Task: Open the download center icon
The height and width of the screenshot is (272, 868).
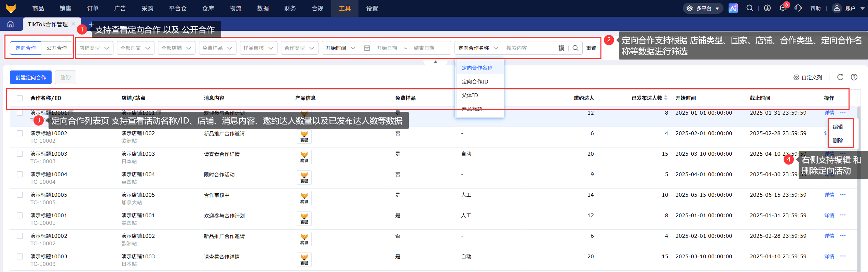Action: pyautogui.click(x=767, y=8)
